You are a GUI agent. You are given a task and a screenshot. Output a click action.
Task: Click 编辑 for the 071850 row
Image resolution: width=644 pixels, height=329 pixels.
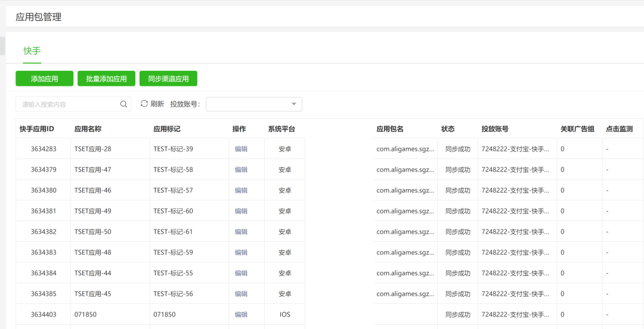pyautogui.click(x=241, y=315)
